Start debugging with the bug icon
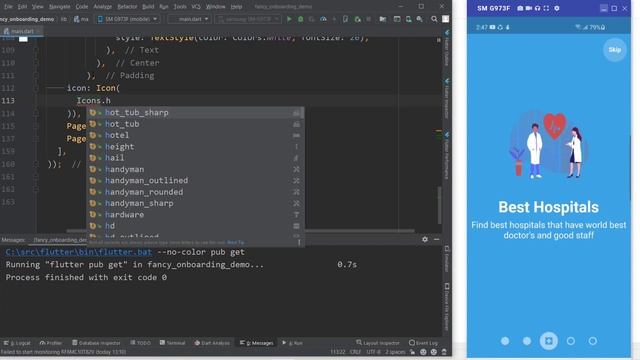This screenshot has width=640, height=360. tap(301, 19)
